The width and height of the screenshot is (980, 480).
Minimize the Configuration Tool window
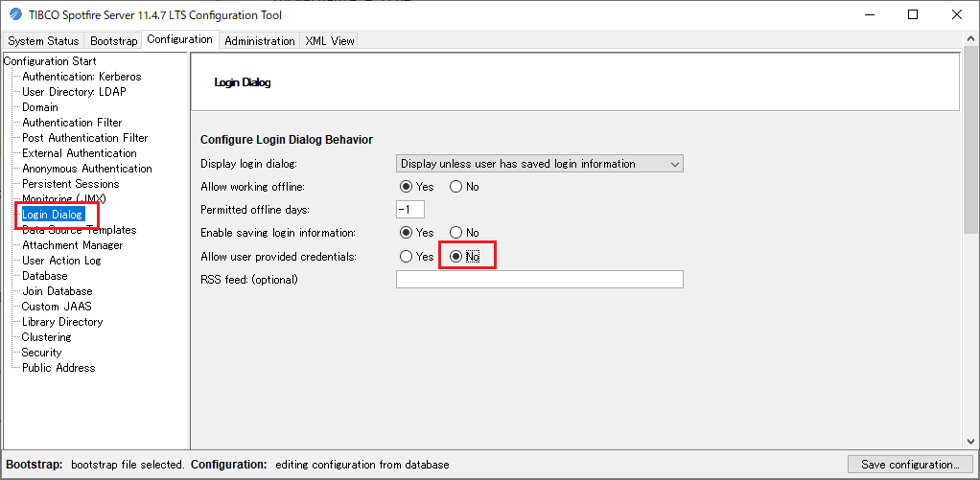point(870,15)
